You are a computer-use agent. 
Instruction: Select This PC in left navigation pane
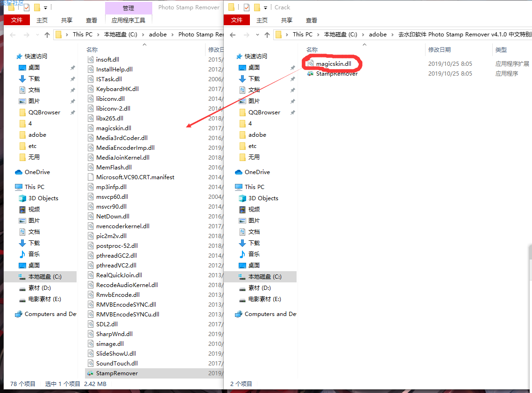tap(34, 187)
